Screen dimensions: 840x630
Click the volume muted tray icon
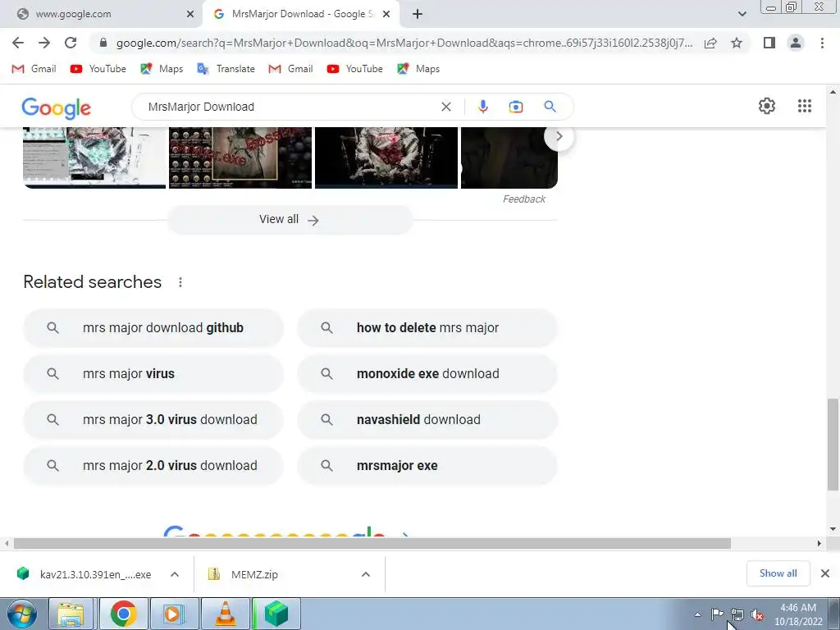point(757,615)
